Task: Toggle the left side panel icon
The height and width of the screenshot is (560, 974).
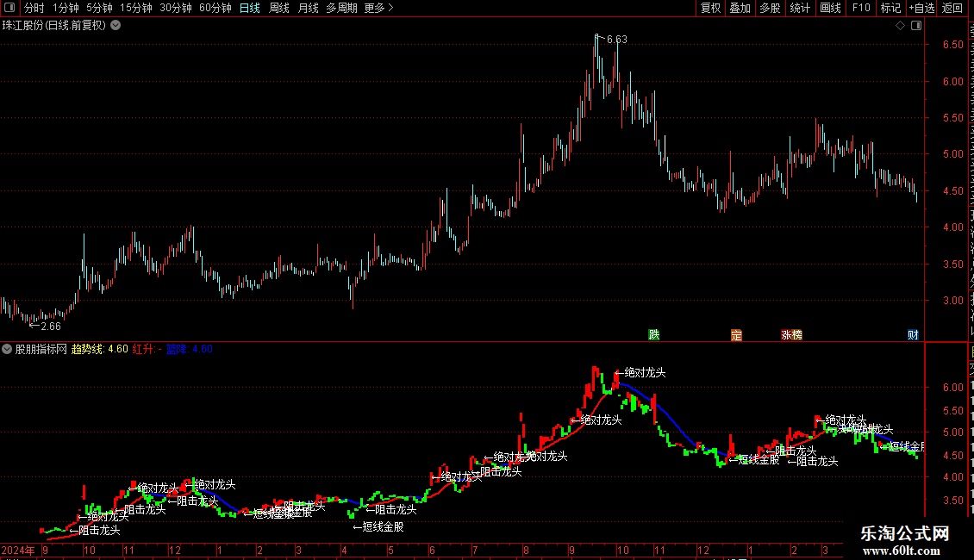Action: tap(9, 8)
